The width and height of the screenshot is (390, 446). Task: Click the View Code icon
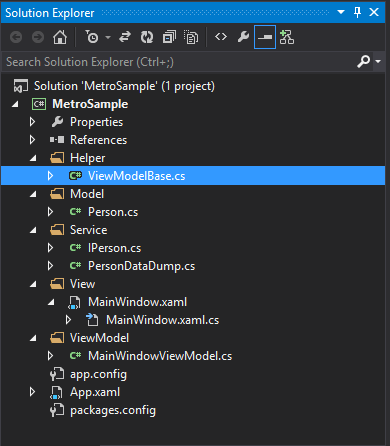pyautogui.click(x=221, y=37)
